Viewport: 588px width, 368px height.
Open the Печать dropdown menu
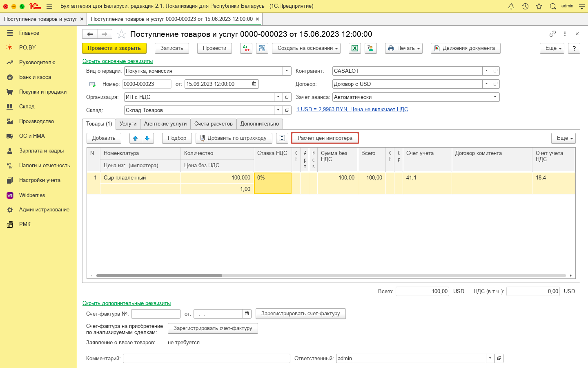coord(403,48)
